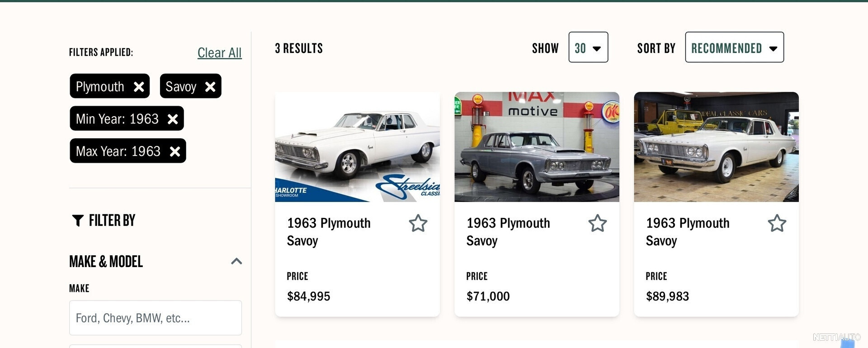Click the Clear All filters link
This screenshot has width=868, height=348.
[x=219, y=53]
